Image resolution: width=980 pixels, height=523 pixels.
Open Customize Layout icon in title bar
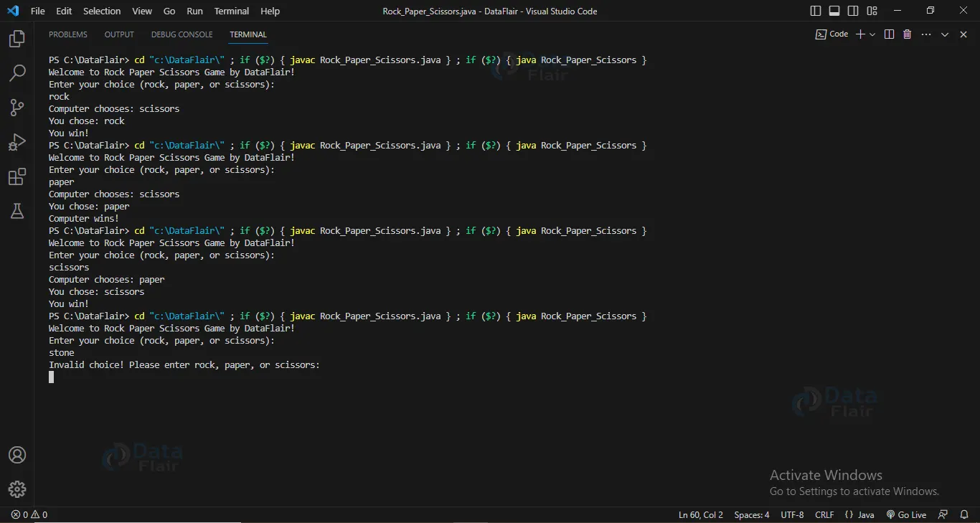872,11
